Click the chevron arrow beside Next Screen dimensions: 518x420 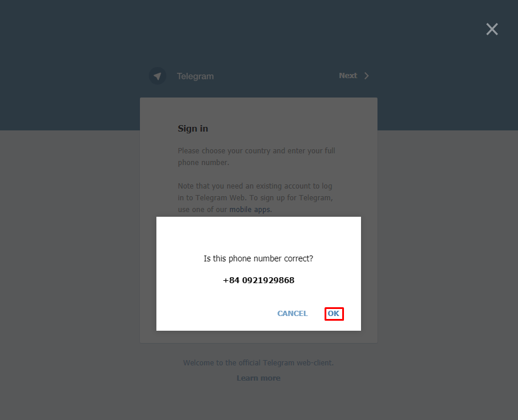(366, 76)
